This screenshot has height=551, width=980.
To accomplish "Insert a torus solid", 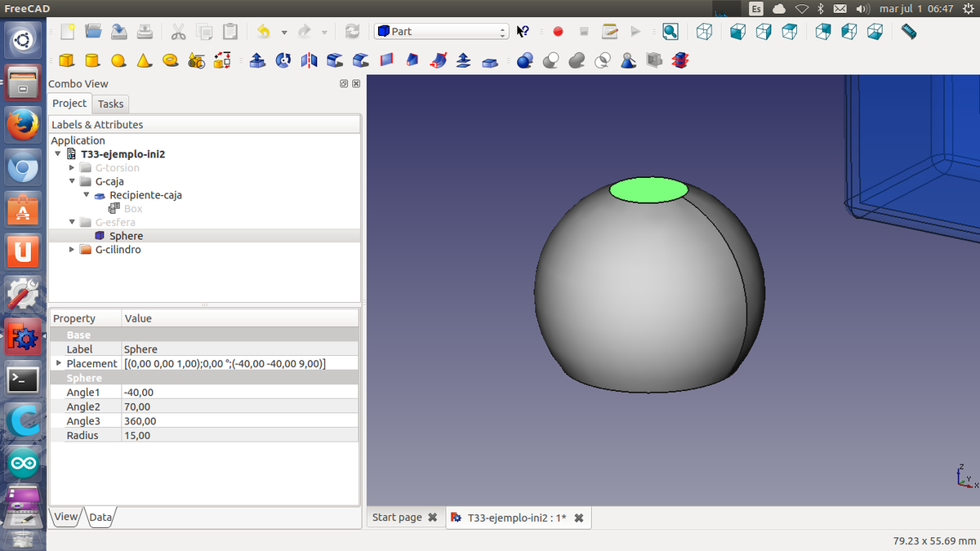I will [x=171, y=60].
